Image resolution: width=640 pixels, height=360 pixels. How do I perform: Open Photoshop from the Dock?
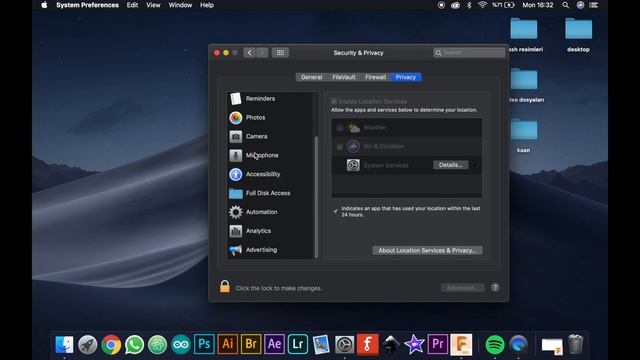point(204,344)
